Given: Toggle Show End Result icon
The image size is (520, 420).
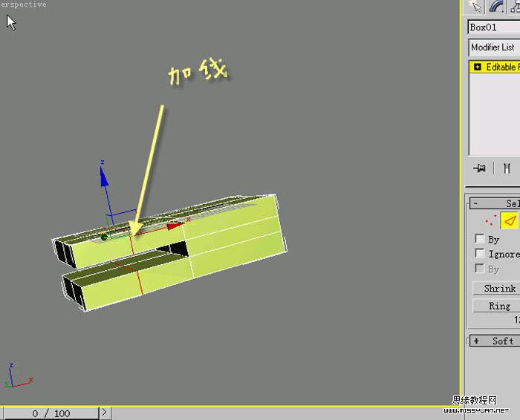Looking at the screenshot, I should pos(507,168).
